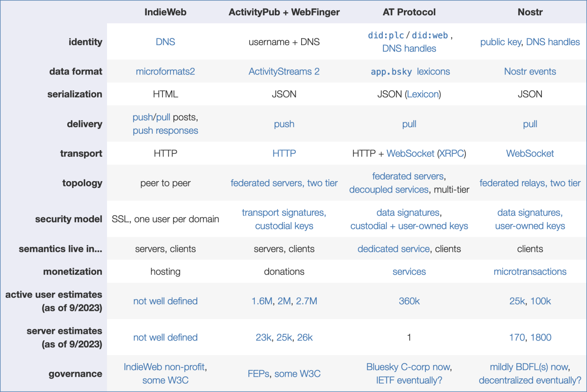Screen dimensions: 587x392
Task: Click the 360k user estimate link
Action: pyautogui.click(x=409, y=301)
